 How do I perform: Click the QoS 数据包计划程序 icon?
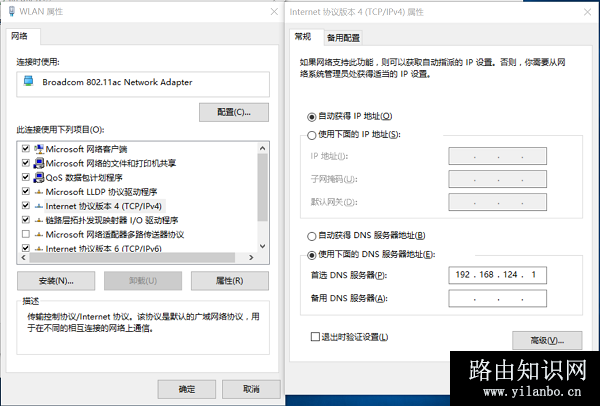click(39, 178)
